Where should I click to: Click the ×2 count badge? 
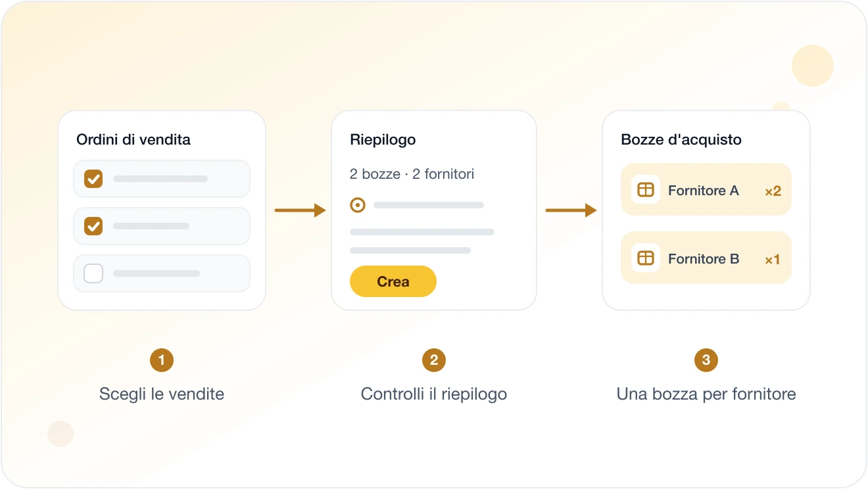[773, 191]
